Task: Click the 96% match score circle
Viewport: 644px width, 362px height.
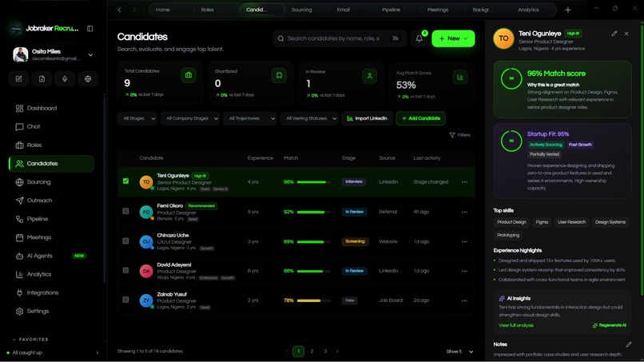Action: 511,78
